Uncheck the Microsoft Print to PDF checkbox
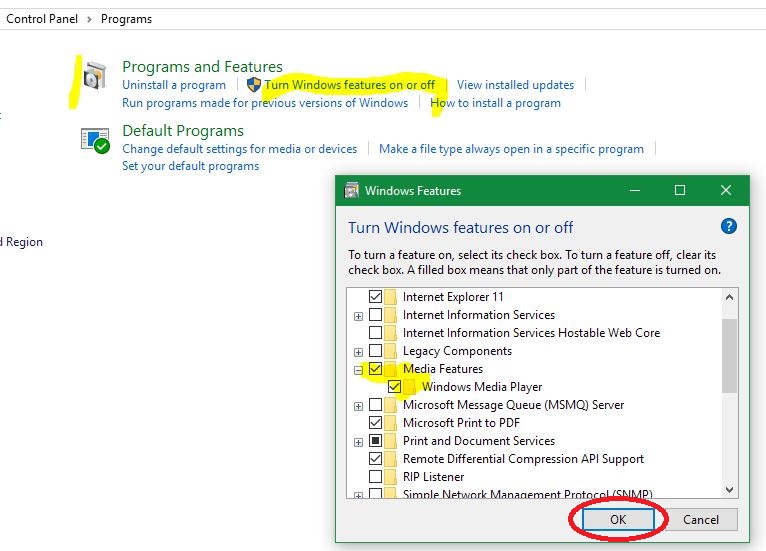 pyautogui.click(x=375, y=423)
